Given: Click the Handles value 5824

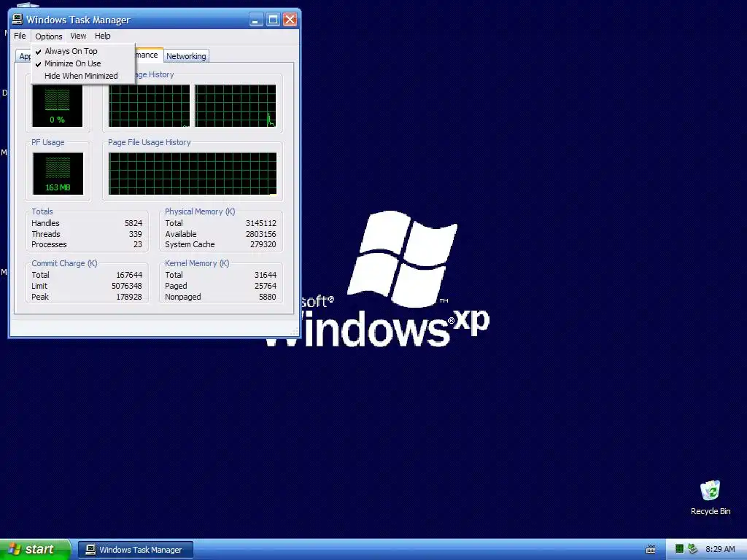Looking at the screenshot, I should pyautogui.click(x=133, y=223).
